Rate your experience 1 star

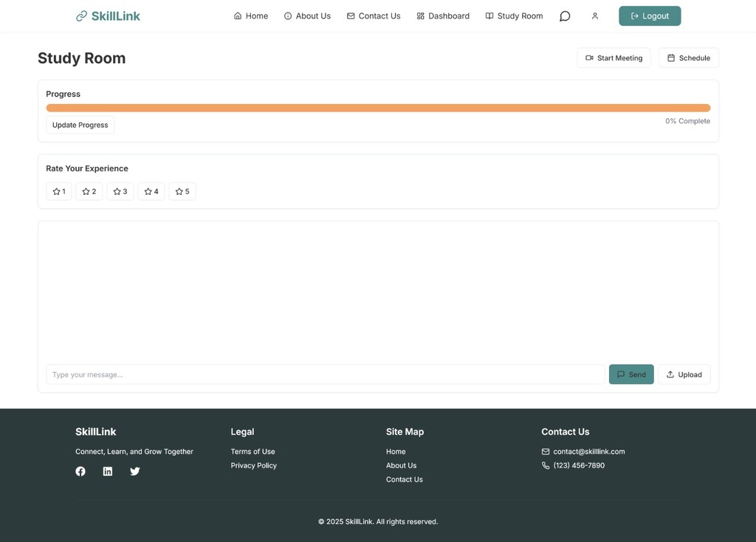pyautogui.click(x=59, y=191)
